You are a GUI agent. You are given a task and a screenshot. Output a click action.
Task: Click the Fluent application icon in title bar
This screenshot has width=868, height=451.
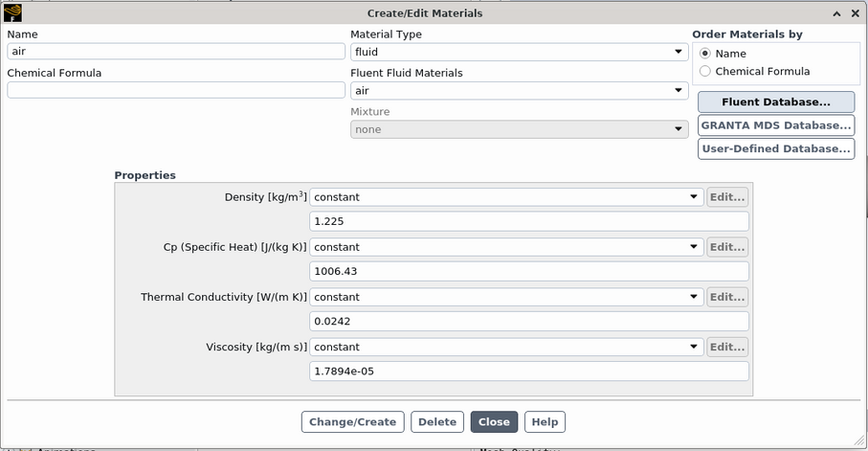(12, 13)
